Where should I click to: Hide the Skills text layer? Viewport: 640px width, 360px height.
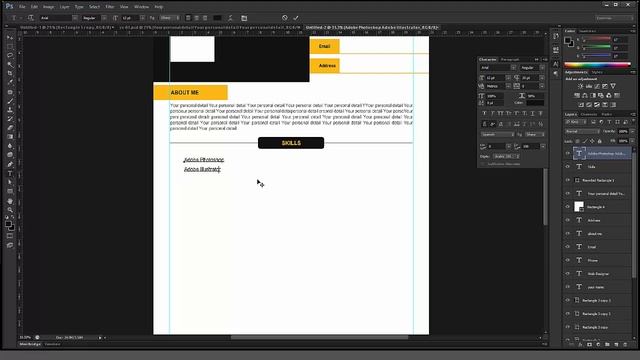coord(567,167)
